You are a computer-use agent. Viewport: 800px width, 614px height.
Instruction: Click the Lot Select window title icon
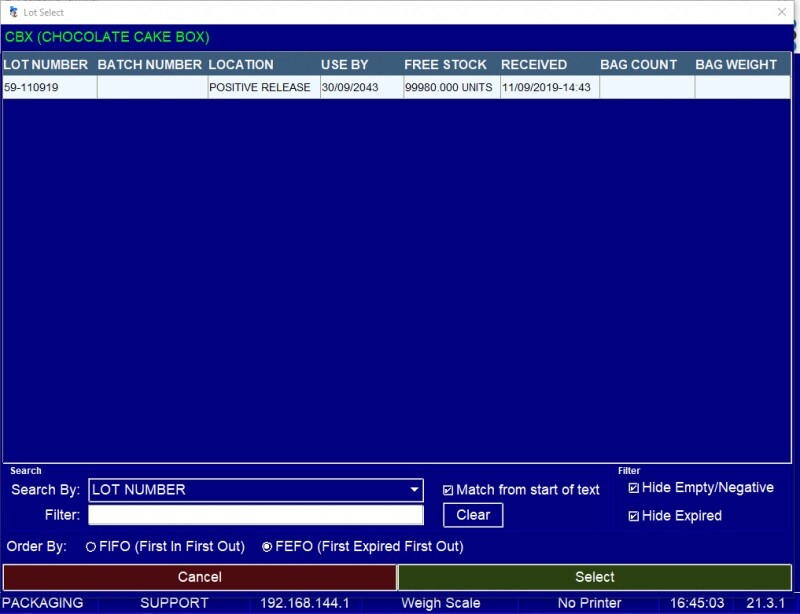click(x=13, y=12)
